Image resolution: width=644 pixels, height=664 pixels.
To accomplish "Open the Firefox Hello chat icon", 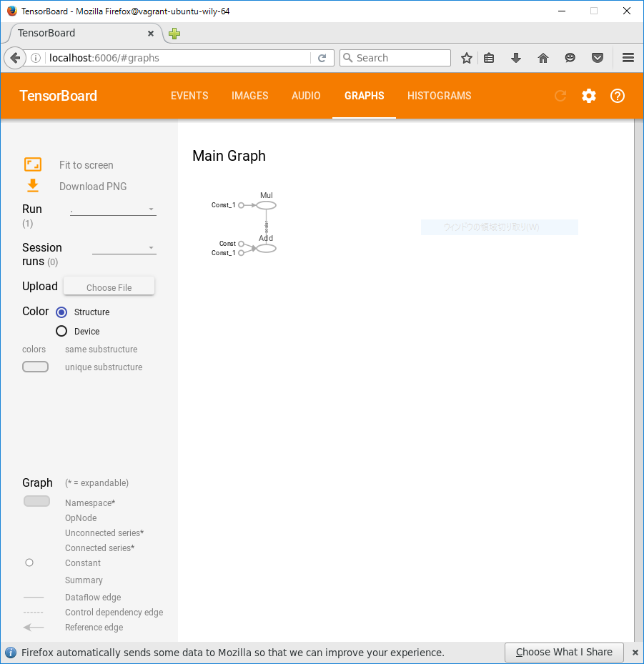I will click(570, 58).
